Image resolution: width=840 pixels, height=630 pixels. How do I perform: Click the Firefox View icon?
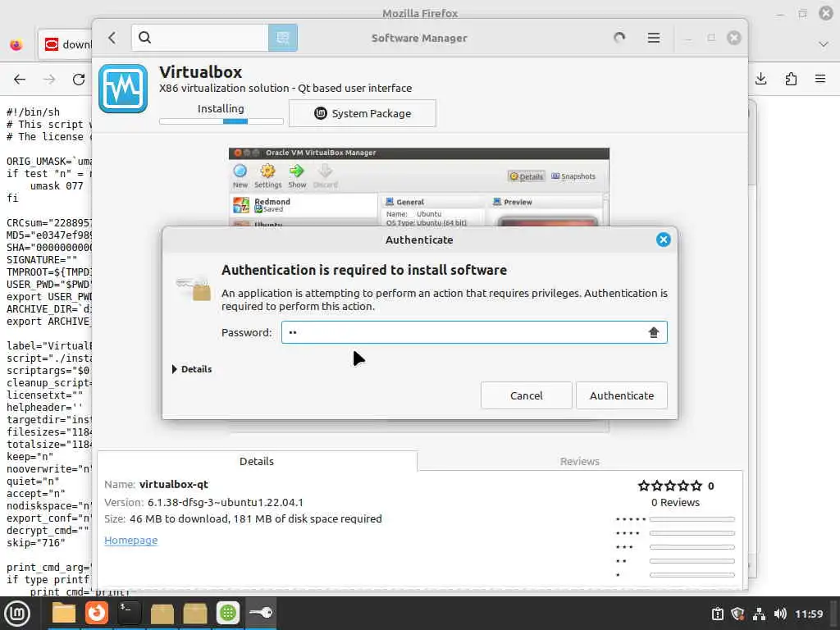pyautogui.click(x=16, y=44)
